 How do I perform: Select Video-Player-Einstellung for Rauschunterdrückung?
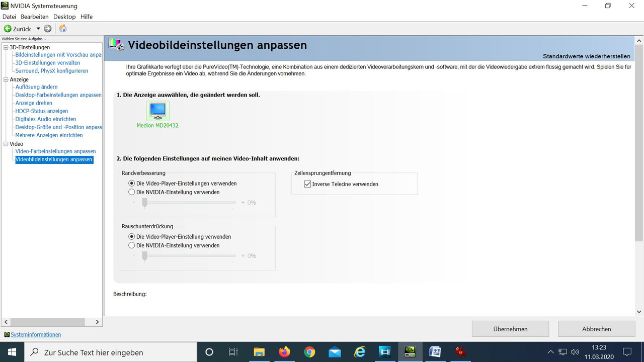click(132, 236)
